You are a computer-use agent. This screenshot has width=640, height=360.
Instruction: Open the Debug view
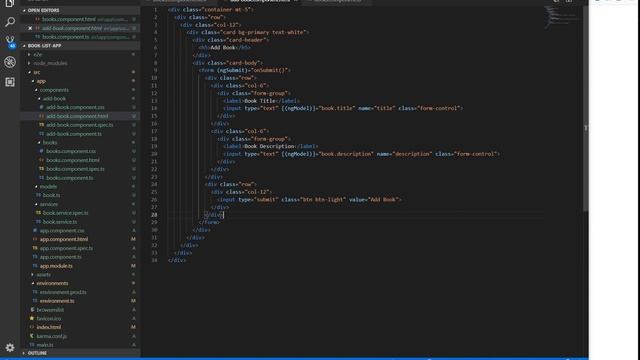[10, 62]
